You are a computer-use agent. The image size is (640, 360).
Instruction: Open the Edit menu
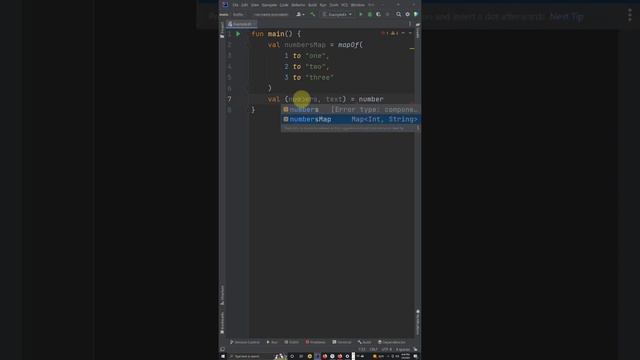tap(244, 5)
